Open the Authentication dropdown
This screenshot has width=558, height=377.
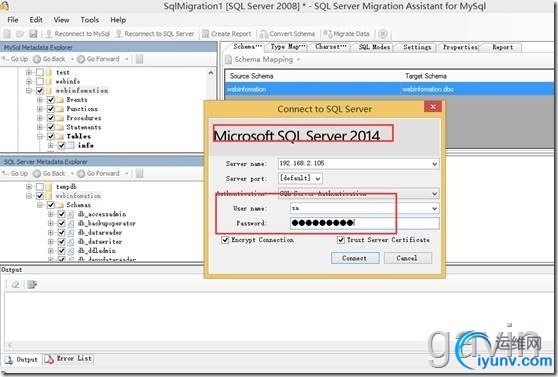(x=435, y=194)
